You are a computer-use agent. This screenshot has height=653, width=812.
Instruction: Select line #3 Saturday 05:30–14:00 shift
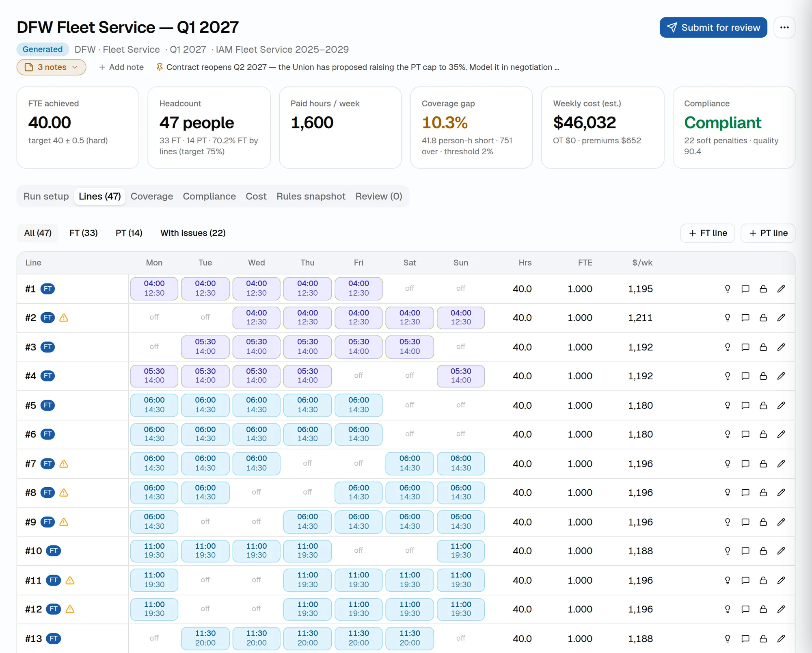[410, 347]
